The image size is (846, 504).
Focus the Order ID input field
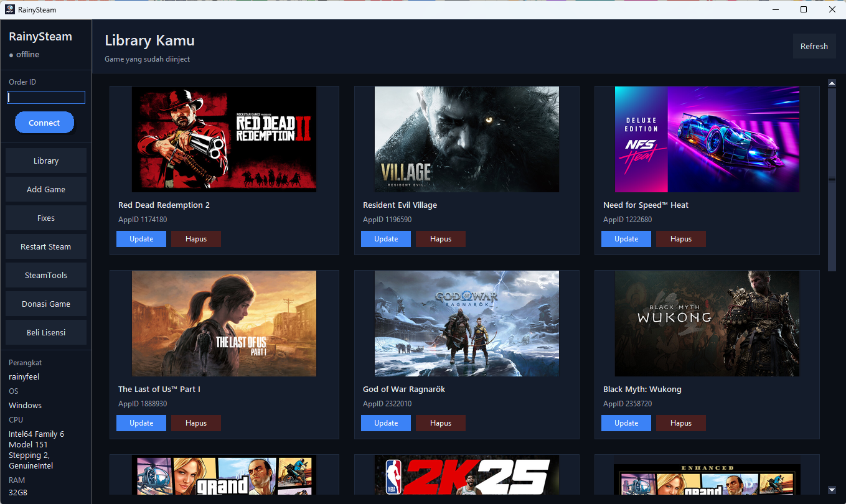[46, 98]
